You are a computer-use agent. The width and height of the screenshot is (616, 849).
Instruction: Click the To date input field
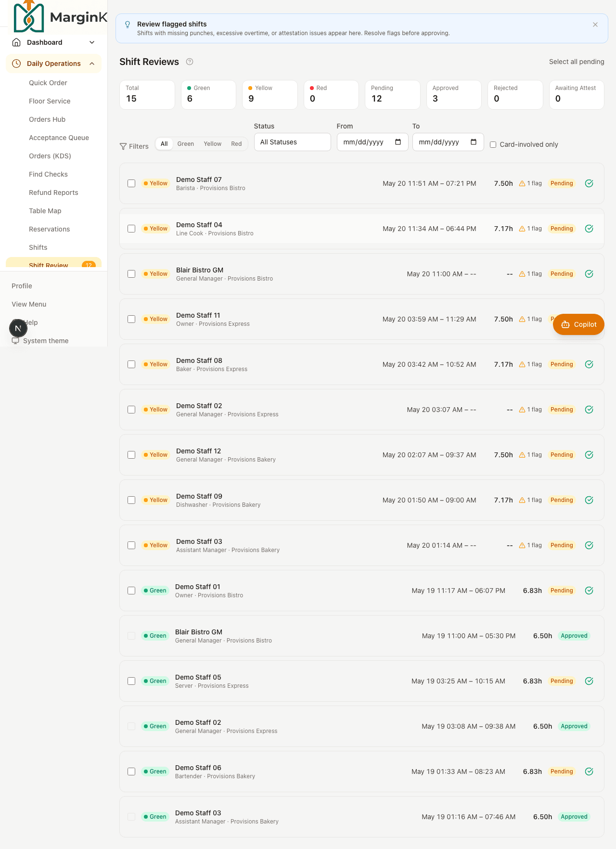click(448, 142)
